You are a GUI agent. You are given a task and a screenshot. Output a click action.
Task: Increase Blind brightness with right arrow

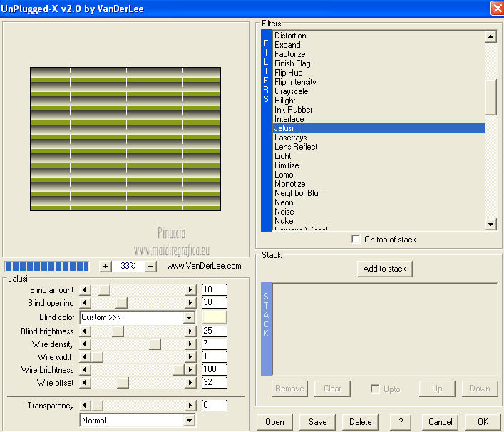point(190,331)
